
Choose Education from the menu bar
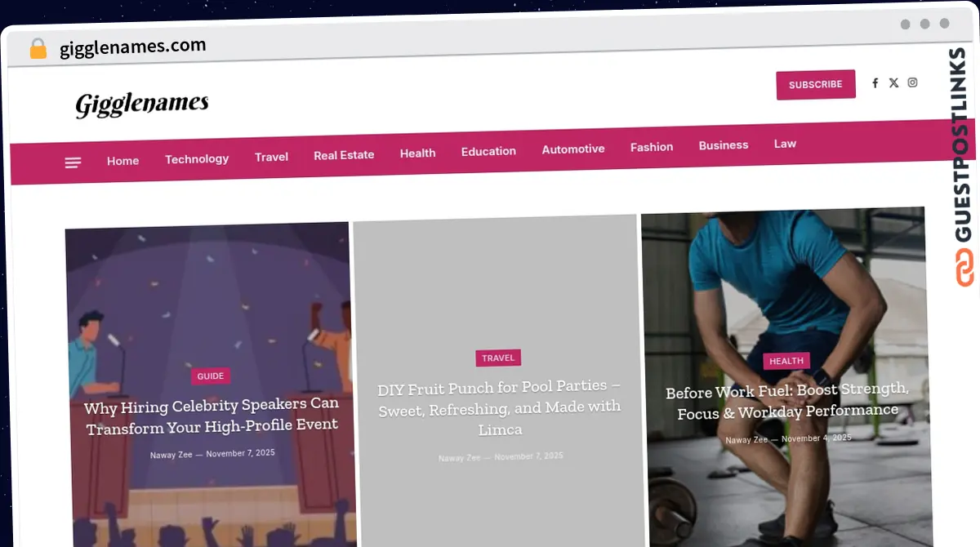tap(488, 151)
